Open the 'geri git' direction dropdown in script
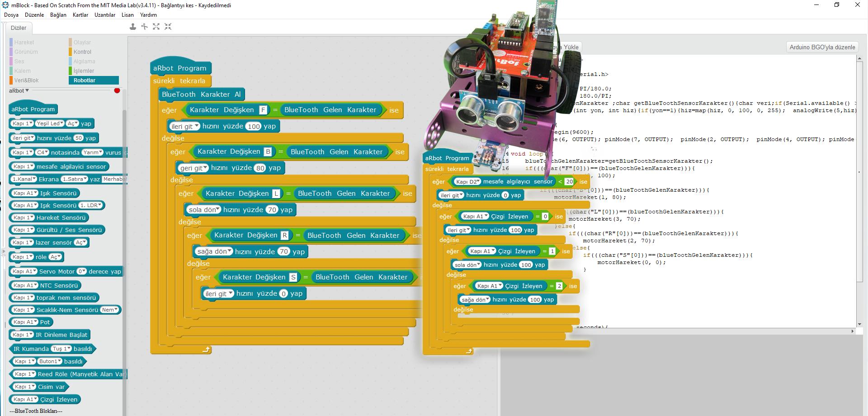868x416 pixels. 193,168
